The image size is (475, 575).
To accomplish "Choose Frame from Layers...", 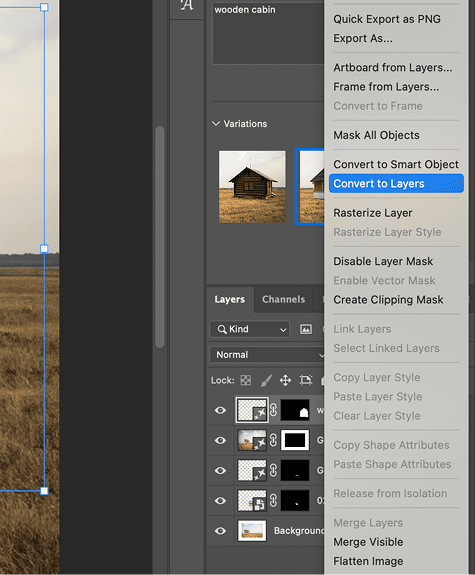I will coord(386,87).
